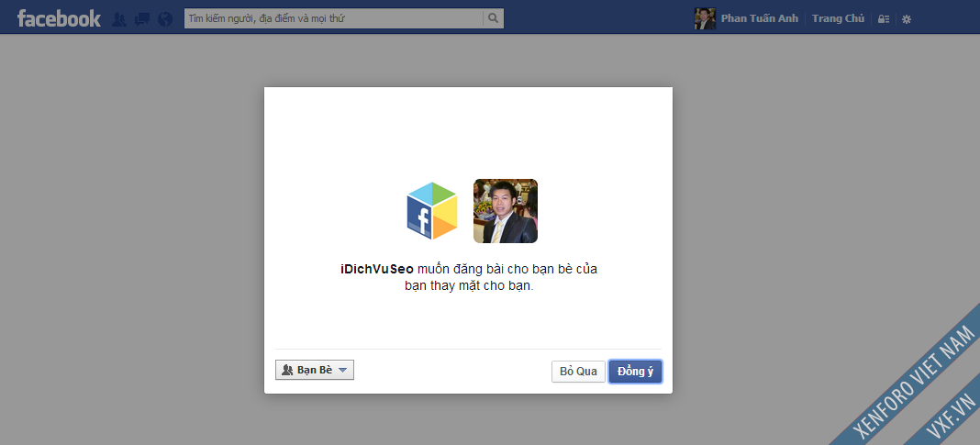This screenshot has width=980, height=445.
Task: Click the Facebook logo in header
Action: pos(59,18)
